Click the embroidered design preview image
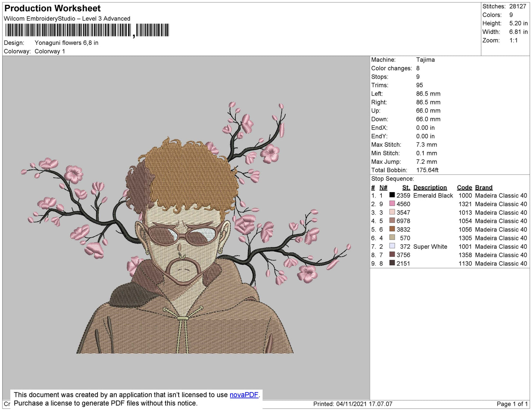 pos(186,227)
